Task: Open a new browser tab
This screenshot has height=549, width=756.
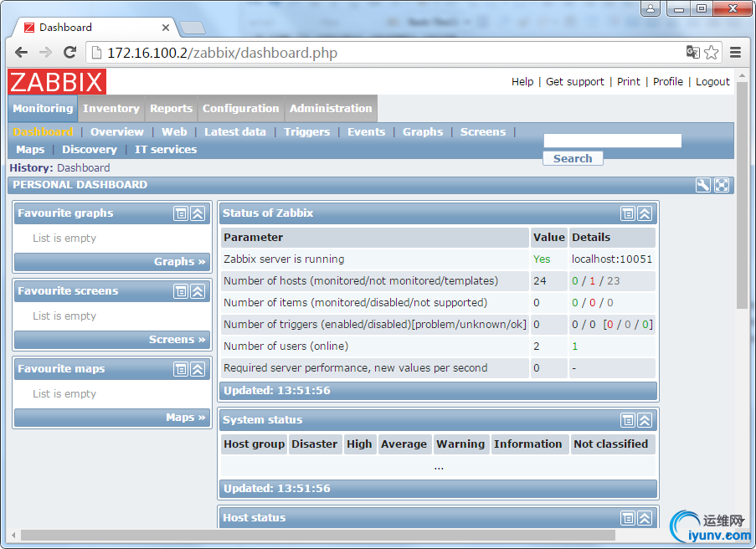Action: point(193,28)
